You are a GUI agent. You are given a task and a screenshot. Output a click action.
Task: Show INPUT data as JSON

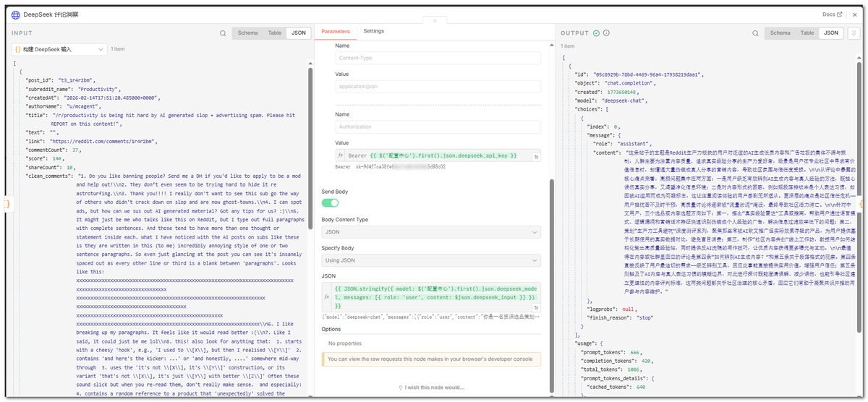coord(299,33)
